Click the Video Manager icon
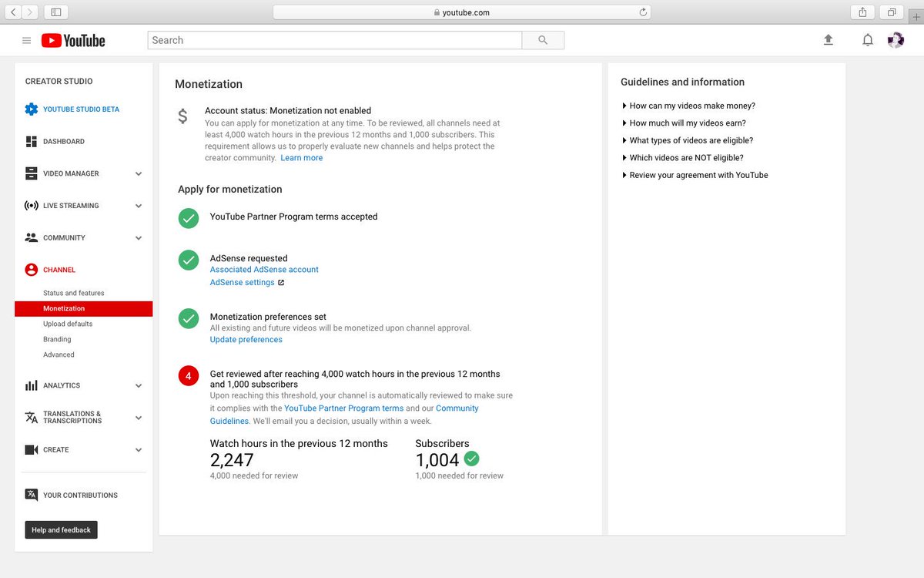The height and width of the screenshot is (578, 924). (31, 173)
